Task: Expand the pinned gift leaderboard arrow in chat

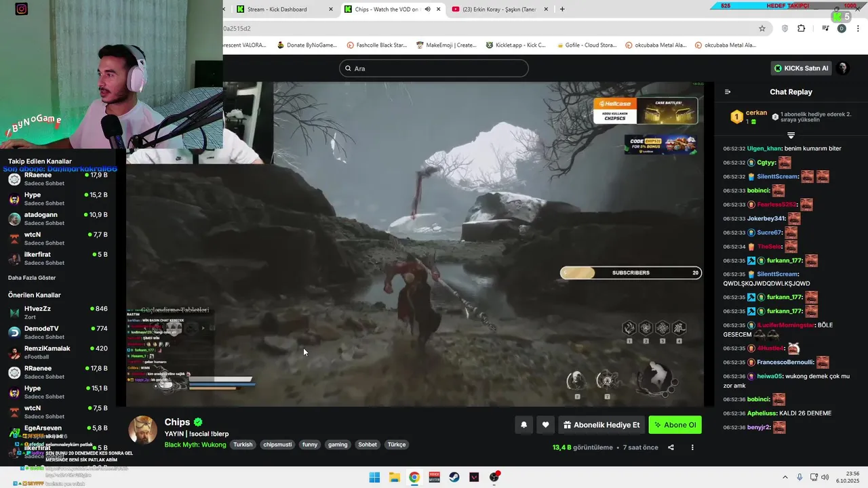Action: (x=791, y=136)
